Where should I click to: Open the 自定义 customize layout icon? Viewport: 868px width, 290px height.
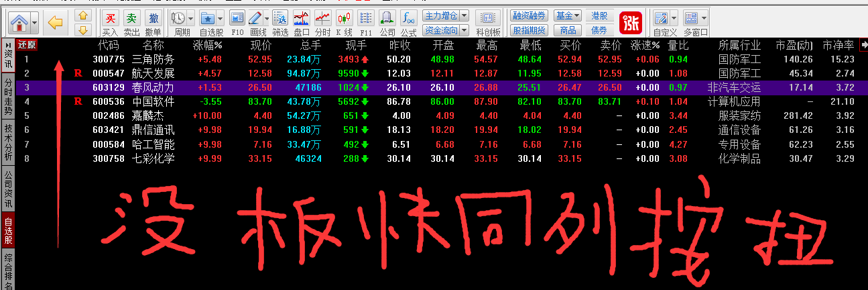coord(662,18)
